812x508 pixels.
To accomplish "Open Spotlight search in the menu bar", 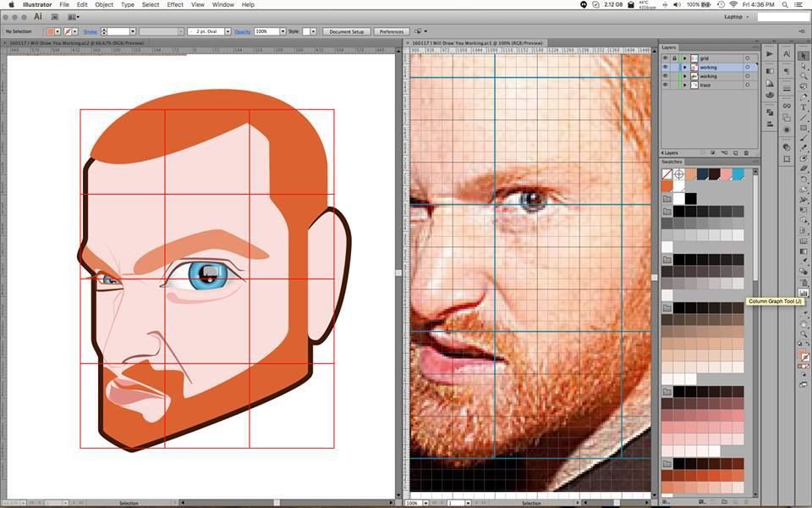I will point(785,5).
